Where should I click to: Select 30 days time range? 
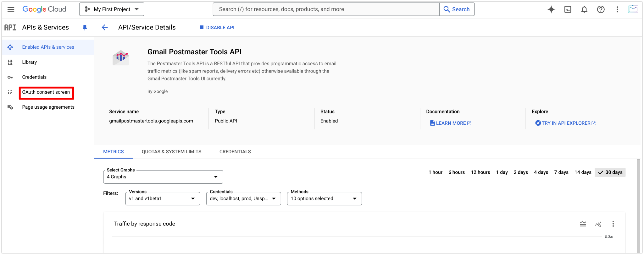(610, 172)
